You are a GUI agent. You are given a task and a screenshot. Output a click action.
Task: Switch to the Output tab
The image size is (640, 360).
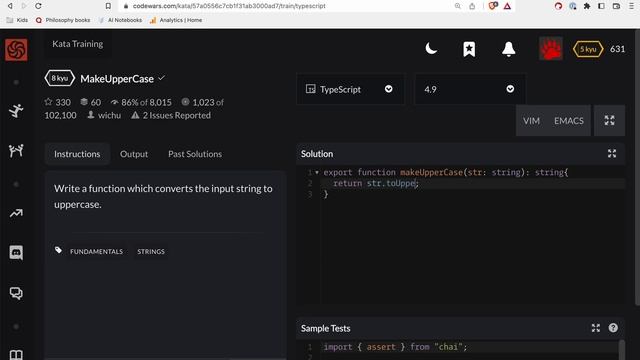tap(134, 154)
